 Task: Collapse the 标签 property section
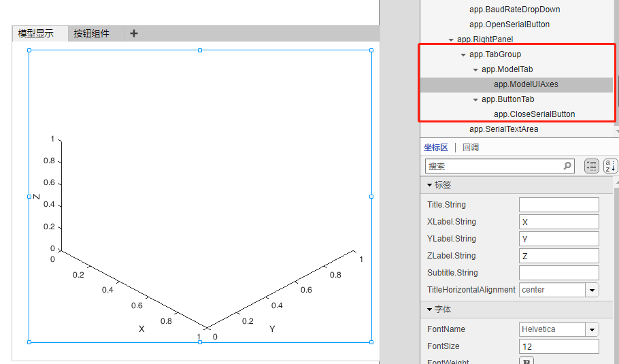coord(429,185)
